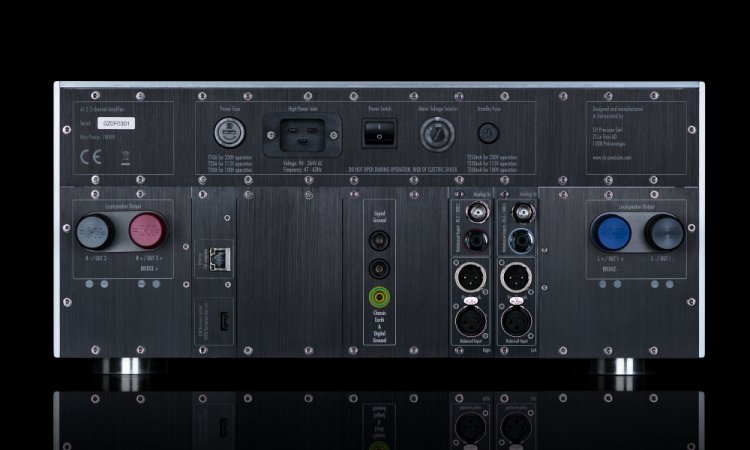Image resolution: width=750 pixels, height=450 pixels.
Task: Select the female XLR Balanced Input, Left module
Action: 516,321
